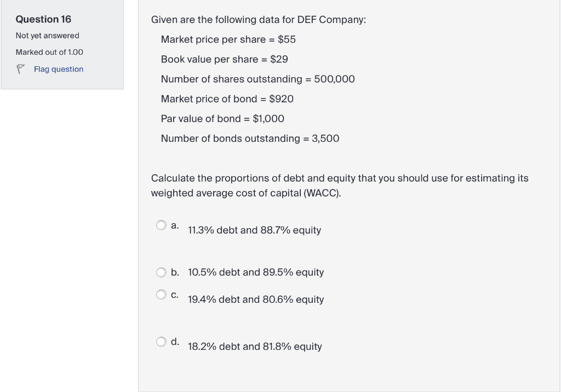Click the 'Not yet answered' status text

48,36
